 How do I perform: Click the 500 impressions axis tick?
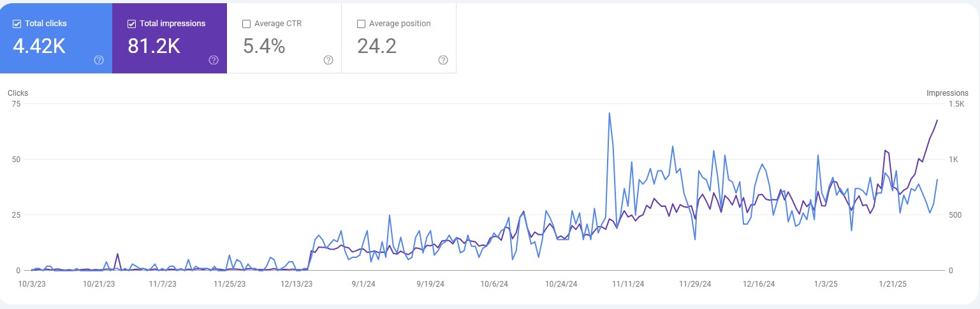(x=955, y=215)
